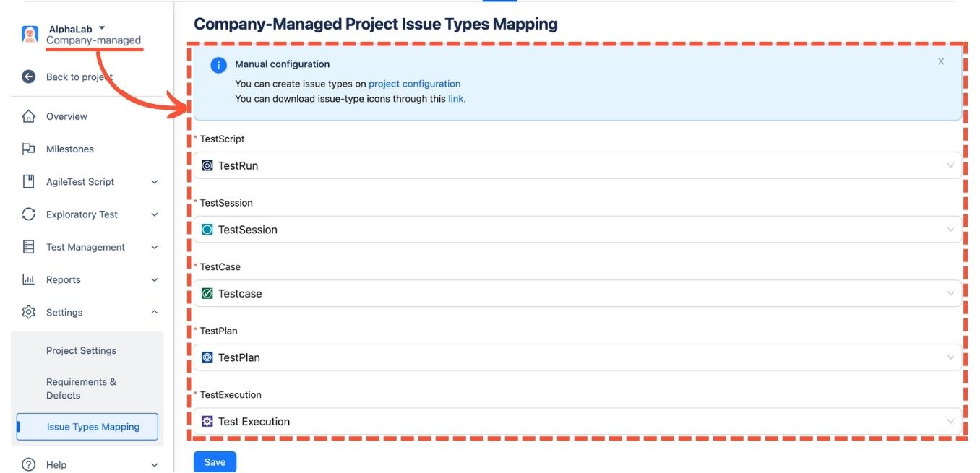Click the Exploratory Test cycle icon
Screen dimensions: 980x473
pos(29,214)
